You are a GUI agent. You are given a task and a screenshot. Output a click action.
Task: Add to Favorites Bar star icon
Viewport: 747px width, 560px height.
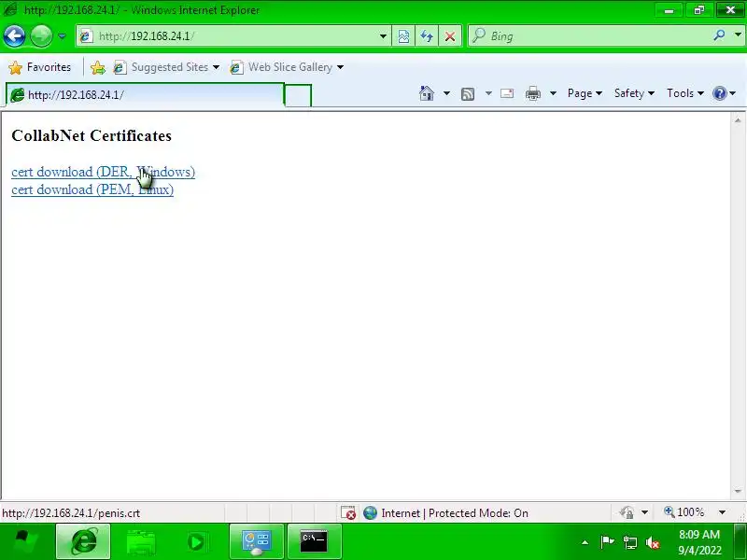tap(98, 67)
